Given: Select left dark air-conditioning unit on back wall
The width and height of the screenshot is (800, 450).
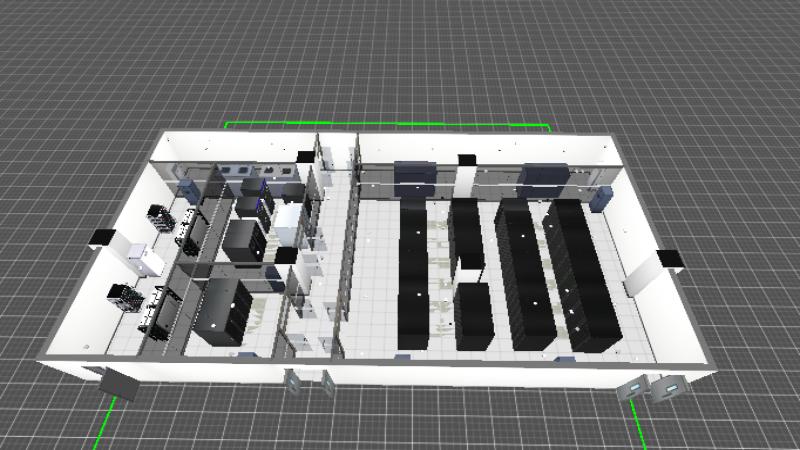Looking at the screenshot, I should point(413,175).
